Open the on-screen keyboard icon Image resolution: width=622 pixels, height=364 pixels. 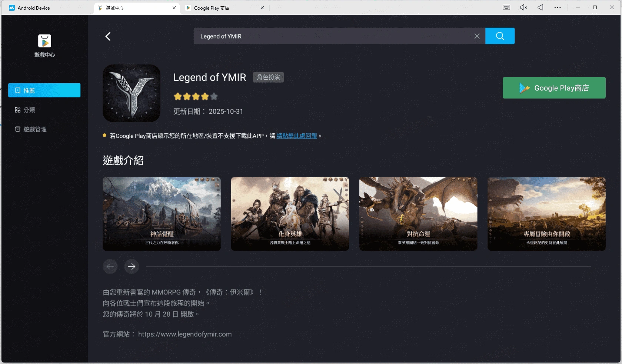pos(506,7)
